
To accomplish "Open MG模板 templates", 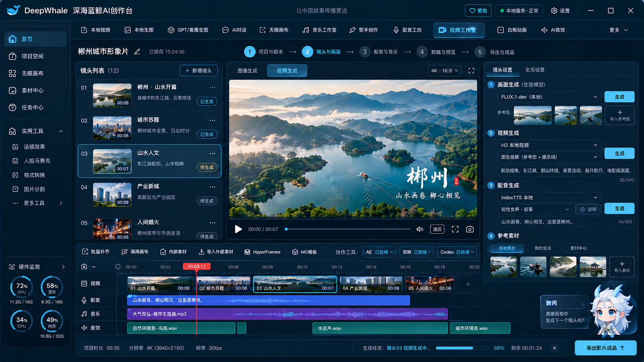I will point(304,252).
